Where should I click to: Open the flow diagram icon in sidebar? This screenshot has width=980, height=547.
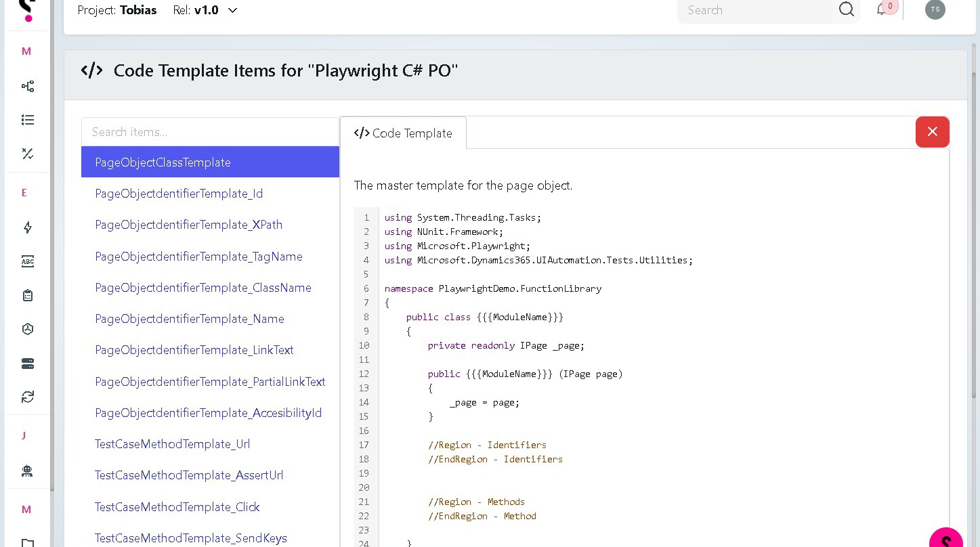click(28, 86)
